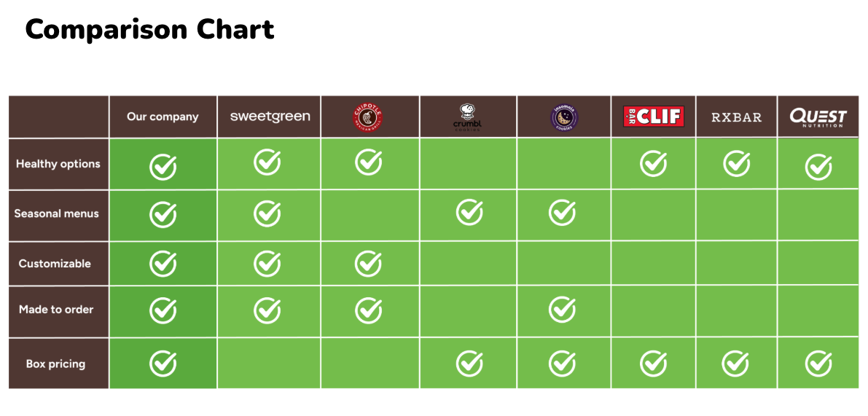Viewport: 868px width, 416px height.
Task: Click the Chipotle logo in header
Action: click(x=369, y=117)
